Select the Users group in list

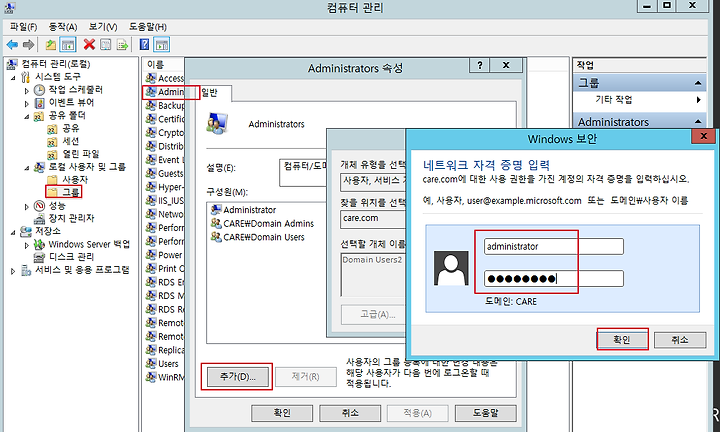[x=163, y=364]
